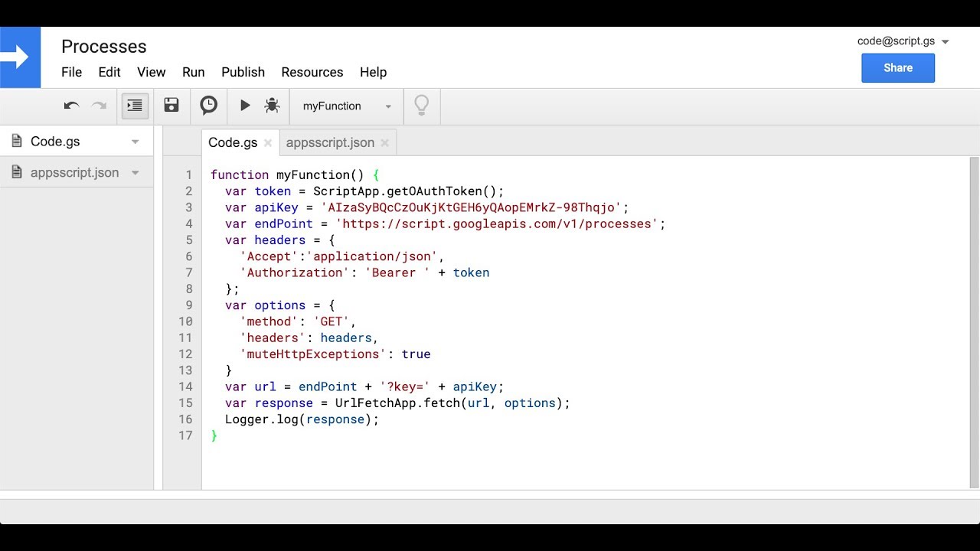Open the View menu
The image size is (980, 551).
tap(151, 72)
